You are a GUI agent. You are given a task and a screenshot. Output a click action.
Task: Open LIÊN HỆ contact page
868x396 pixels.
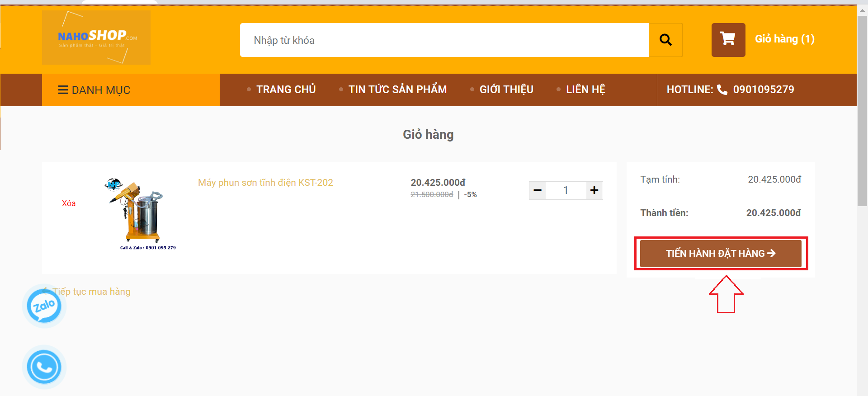585,90
